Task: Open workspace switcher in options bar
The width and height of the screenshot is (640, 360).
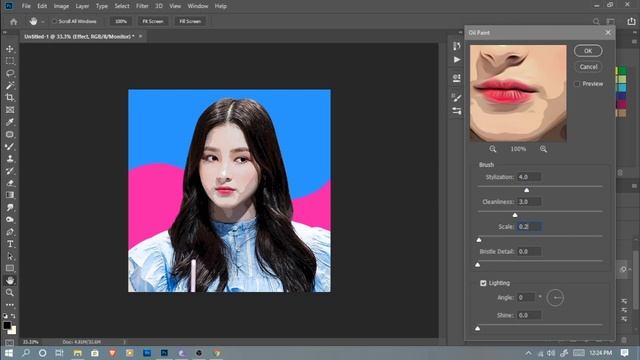Action: click(x=611, y=21)
